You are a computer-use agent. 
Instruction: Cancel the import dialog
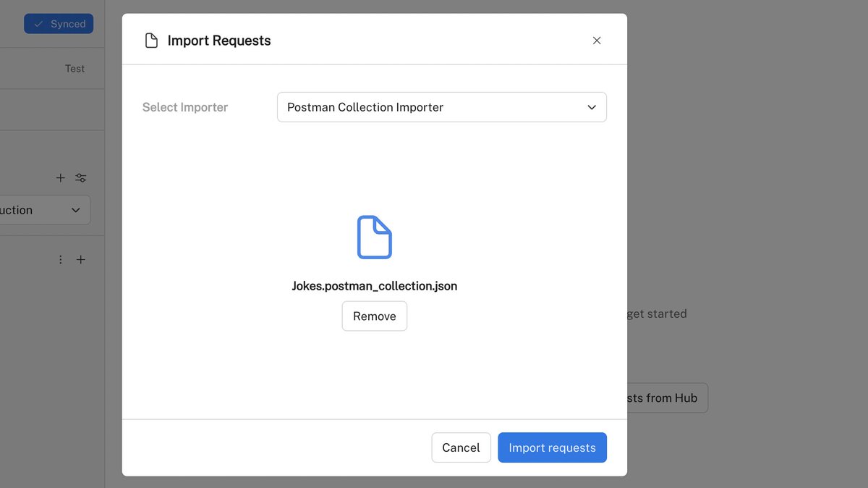pos(461,447)
